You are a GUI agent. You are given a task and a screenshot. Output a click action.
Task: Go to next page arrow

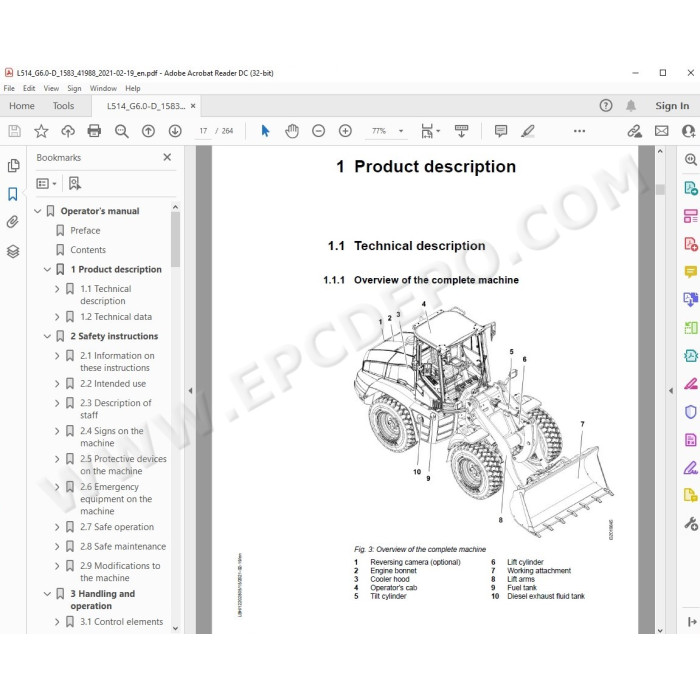175,131
